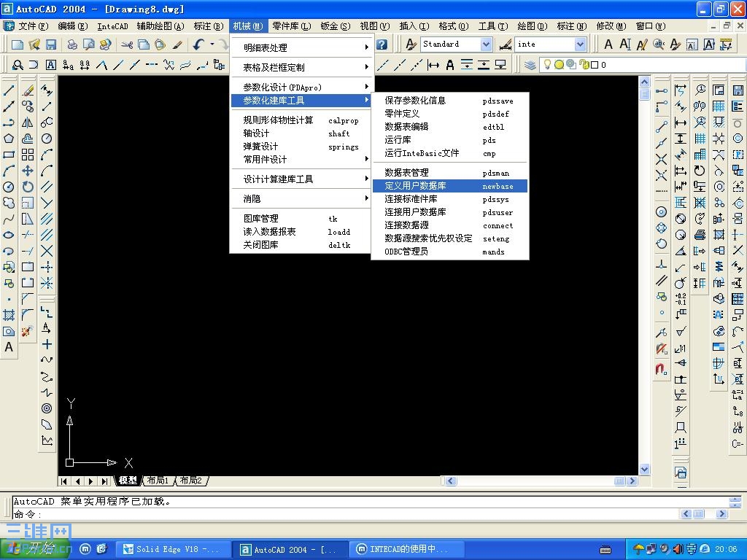
Task: Select the Move modify tool
Action: [28, 171]
